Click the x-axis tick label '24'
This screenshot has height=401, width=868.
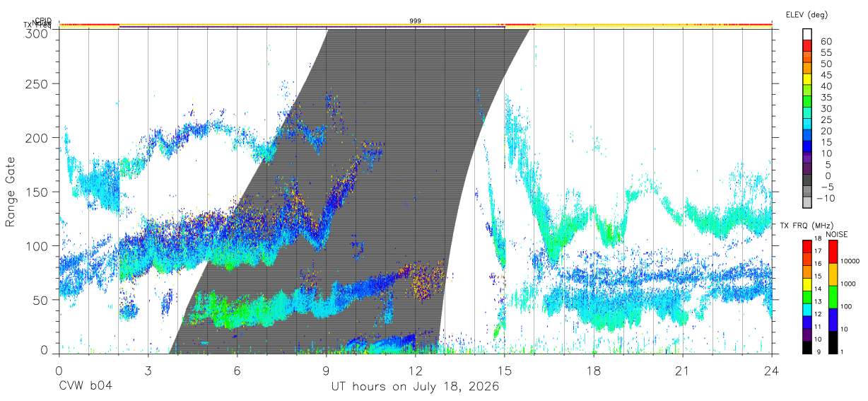coord(771,371)
